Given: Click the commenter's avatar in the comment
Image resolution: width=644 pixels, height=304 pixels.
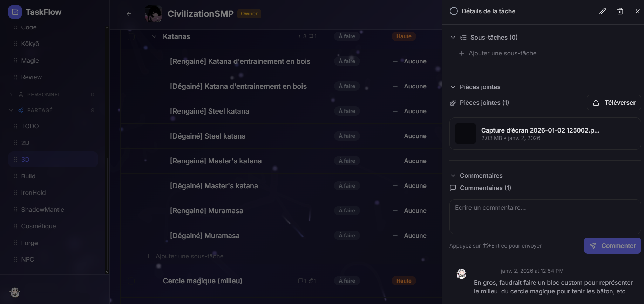Looking at the screenshot, I should coord(461,274).
